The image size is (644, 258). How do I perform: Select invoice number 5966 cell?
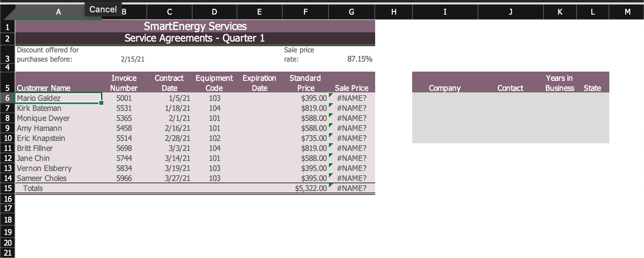[x=124, y=178]
